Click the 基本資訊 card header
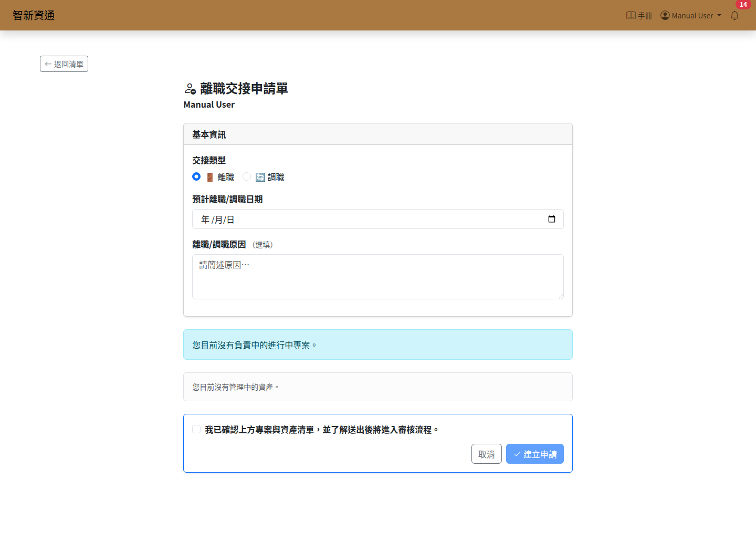 point(378,134)
